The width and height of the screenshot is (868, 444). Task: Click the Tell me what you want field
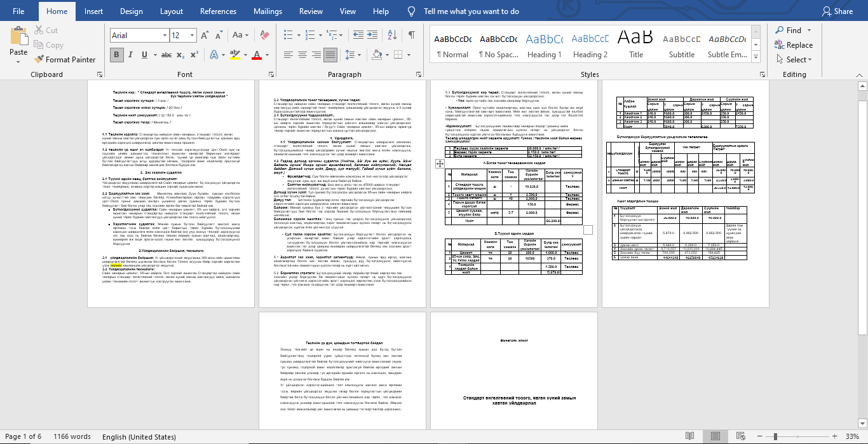pos(471,11)
